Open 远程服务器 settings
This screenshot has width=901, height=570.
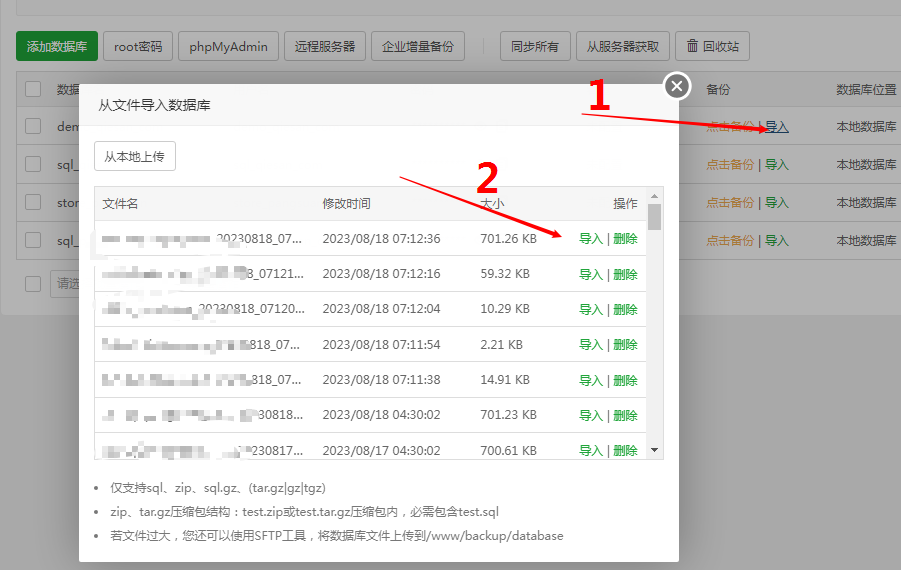pyautogui.click(x=325, y=46)
